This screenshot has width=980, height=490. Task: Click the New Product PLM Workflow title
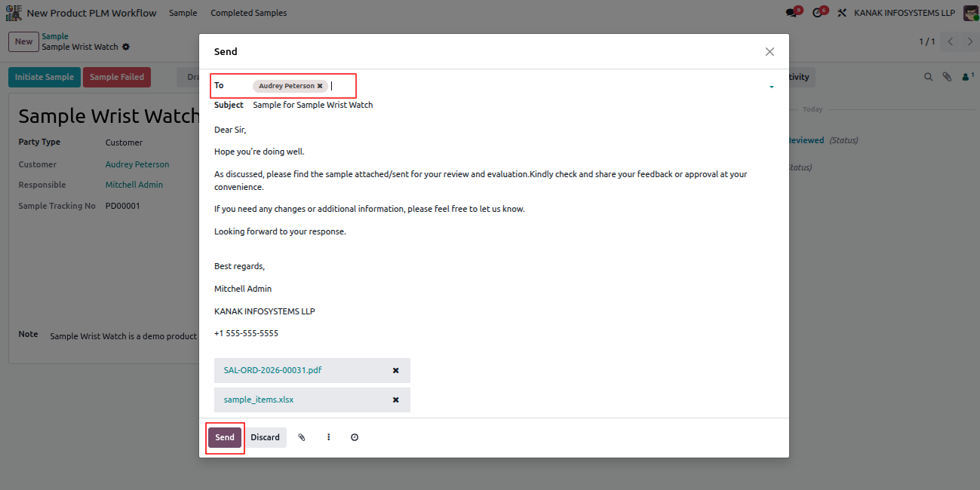[92, 13]
